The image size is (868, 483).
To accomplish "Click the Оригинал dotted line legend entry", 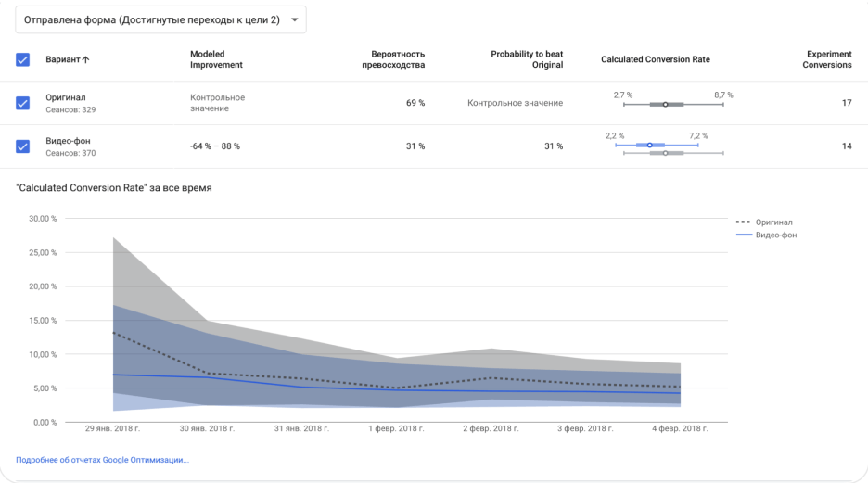I will [x=765, y=222].
